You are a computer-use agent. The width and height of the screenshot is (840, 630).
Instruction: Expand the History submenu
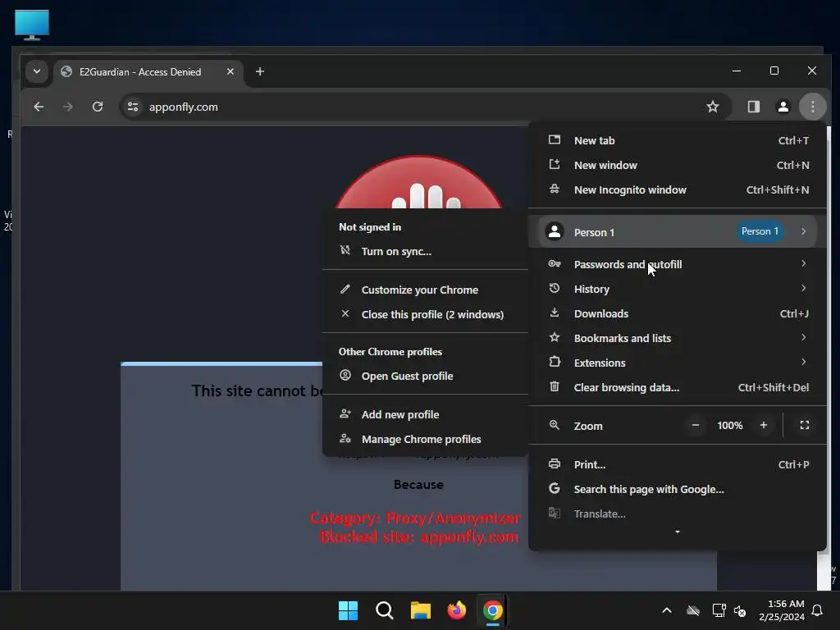(x=677, y=289)
